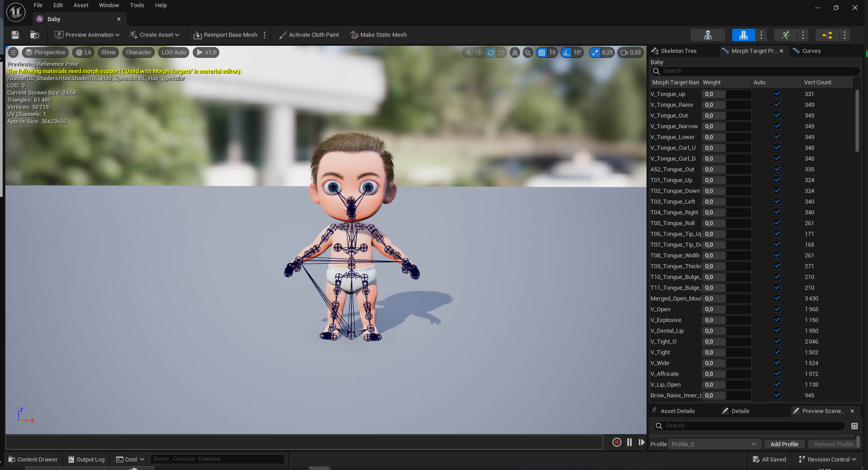
Task: Toggle world/local coordinate space icon
Action: [515, 52]
